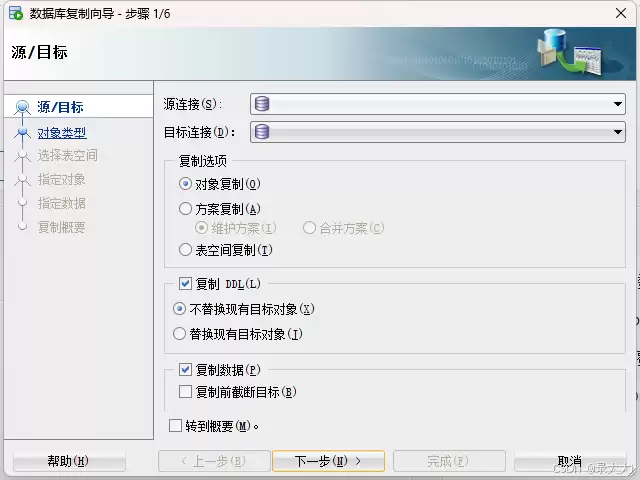Select the 方案复制(A) radio option
640x480 pixels.
tap(185, 209)
